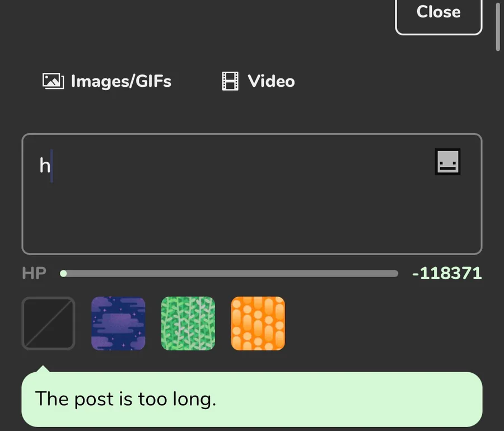Click the green dot on HP bar

click(x=63, y=274)
